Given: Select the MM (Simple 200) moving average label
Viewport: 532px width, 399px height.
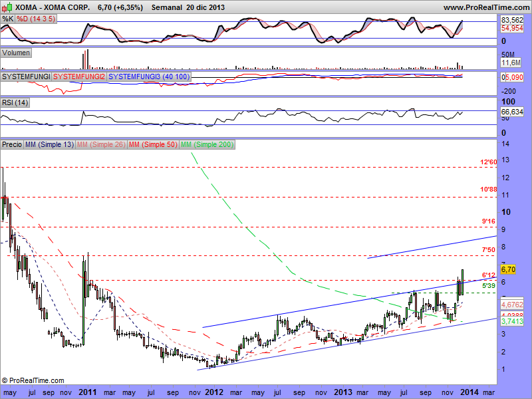Looking at the screenshot, I should coord(207,144).
